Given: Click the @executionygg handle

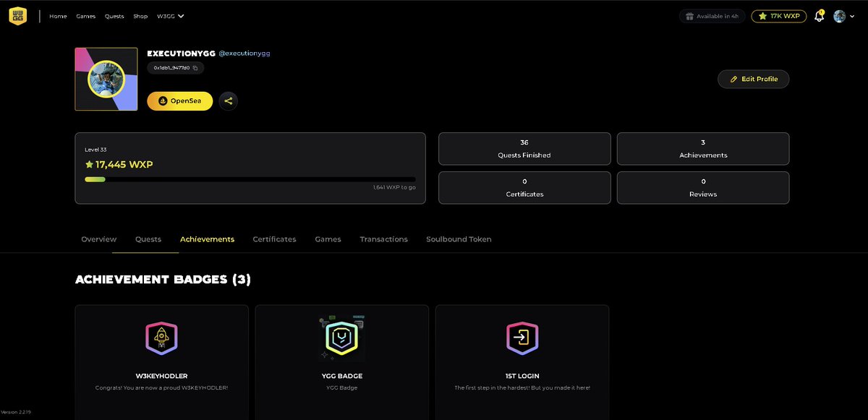Looking at the screenshot, I should point(244,53).
